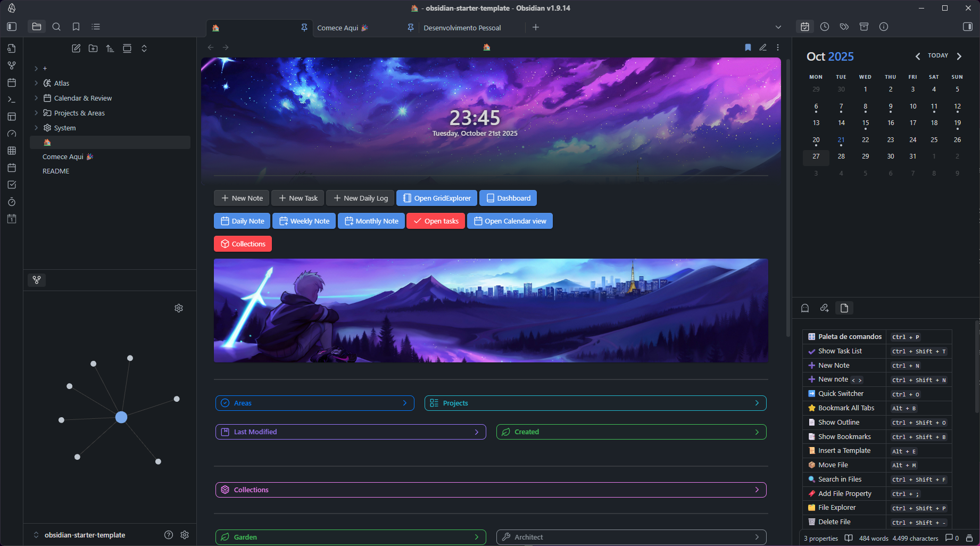Click the Dashboard button
Screen dimensions: 980x546
point(508,198)
